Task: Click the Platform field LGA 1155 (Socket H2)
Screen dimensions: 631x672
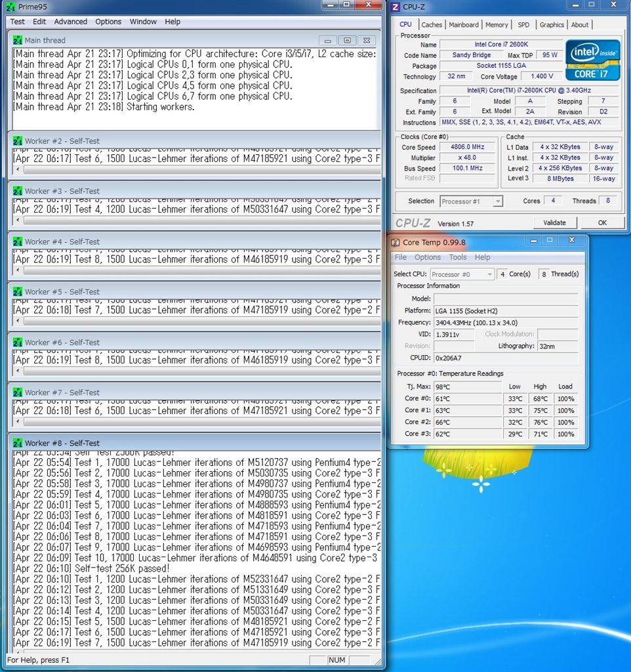Action: click(x=506, y=310)
